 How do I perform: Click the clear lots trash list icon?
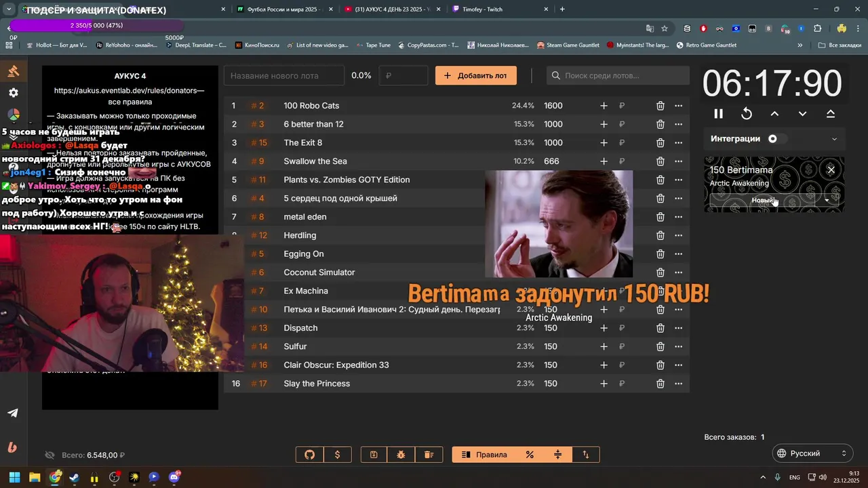pos(429,455)
